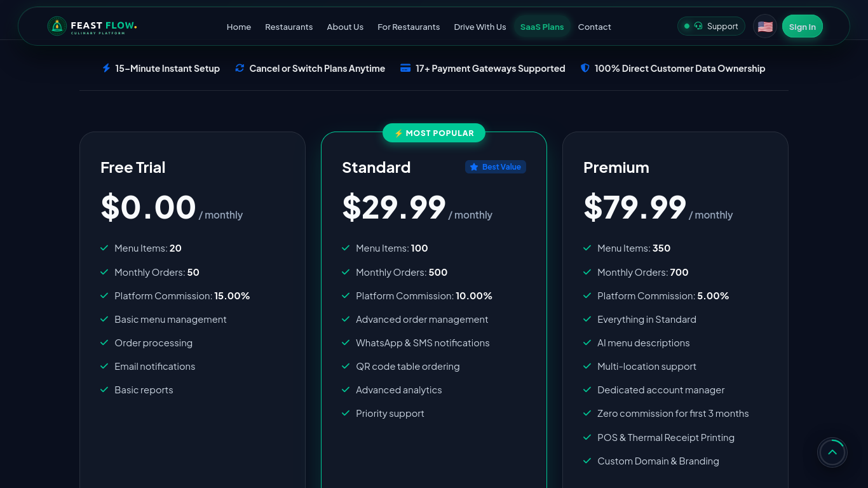Viewport: 868px width, 488px height.
Task: Click the Best Value badge label
Action: [501, 167]
